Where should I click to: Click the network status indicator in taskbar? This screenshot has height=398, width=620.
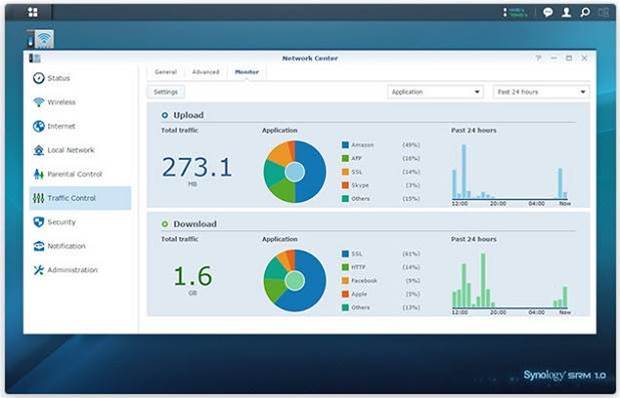point(515,12)
